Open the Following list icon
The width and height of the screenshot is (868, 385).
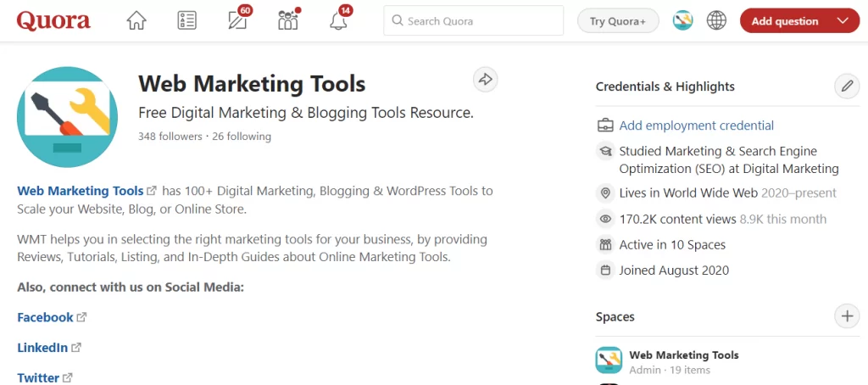coord(187,21)
